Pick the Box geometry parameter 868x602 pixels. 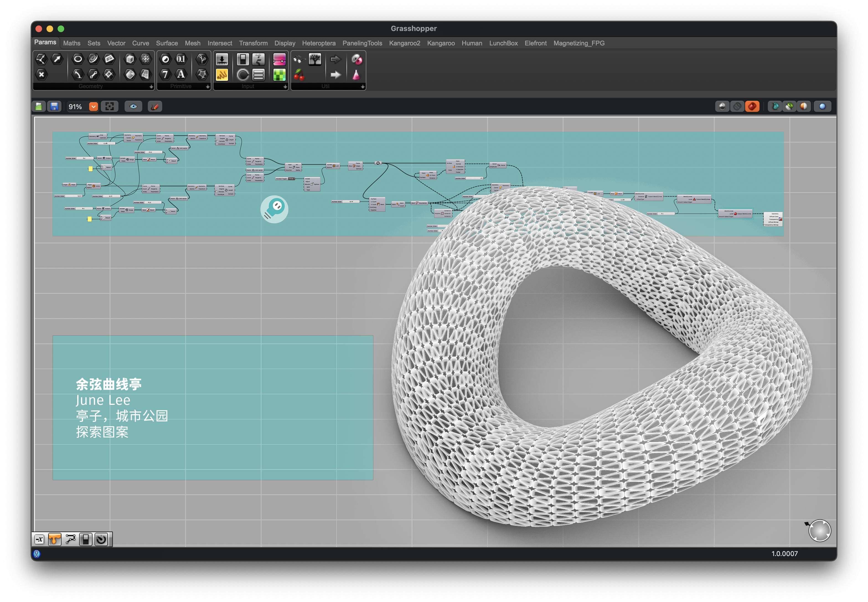tap(130, 59)
